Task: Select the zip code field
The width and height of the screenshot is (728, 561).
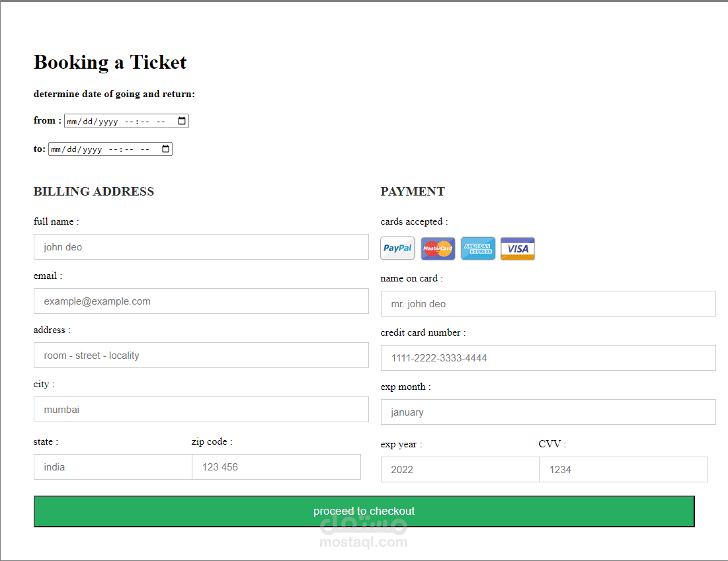Action: point(276,467)
